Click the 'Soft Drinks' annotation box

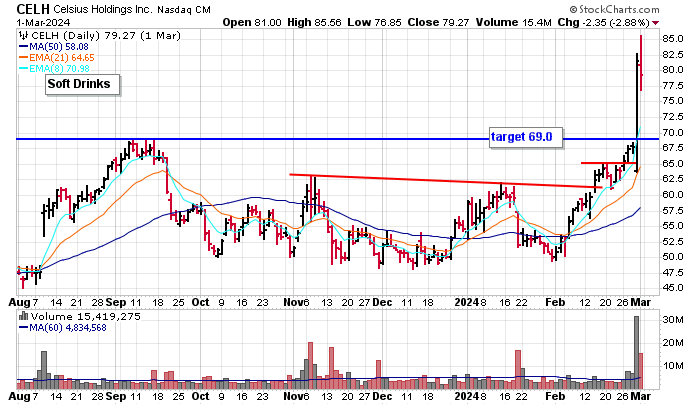coord(83,84)
